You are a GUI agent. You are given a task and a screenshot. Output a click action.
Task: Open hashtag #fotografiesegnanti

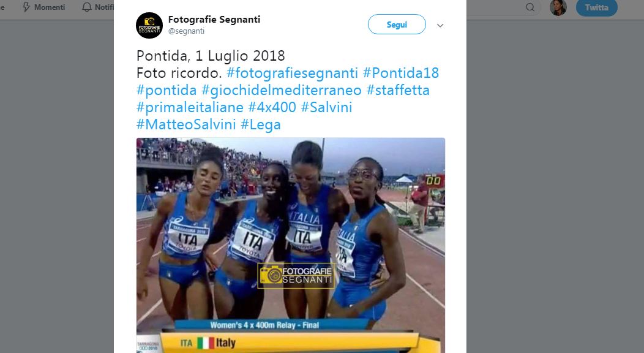pyautogui.click(x=292, y=73)
